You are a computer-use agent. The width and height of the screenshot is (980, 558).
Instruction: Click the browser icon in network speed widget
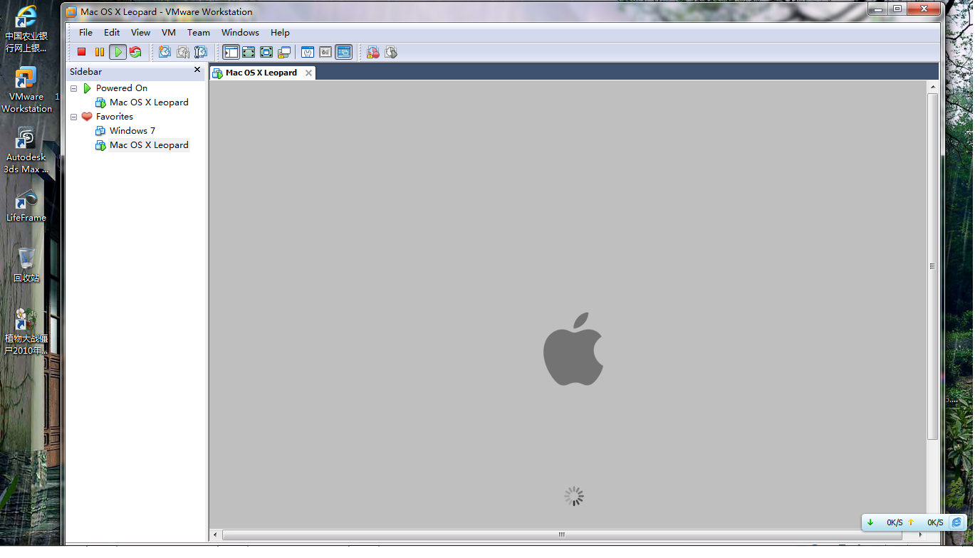pos(956,522)
